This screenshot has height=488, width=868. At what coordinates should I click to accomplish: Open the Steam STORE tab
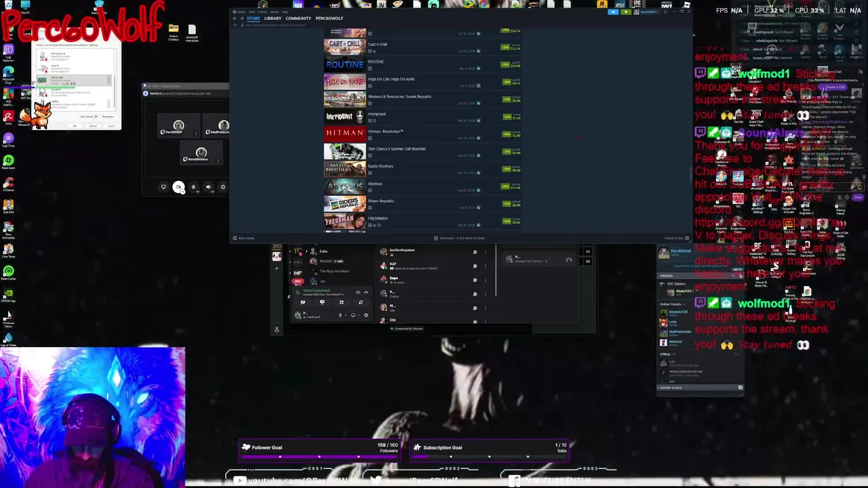[x=253, y=18]
